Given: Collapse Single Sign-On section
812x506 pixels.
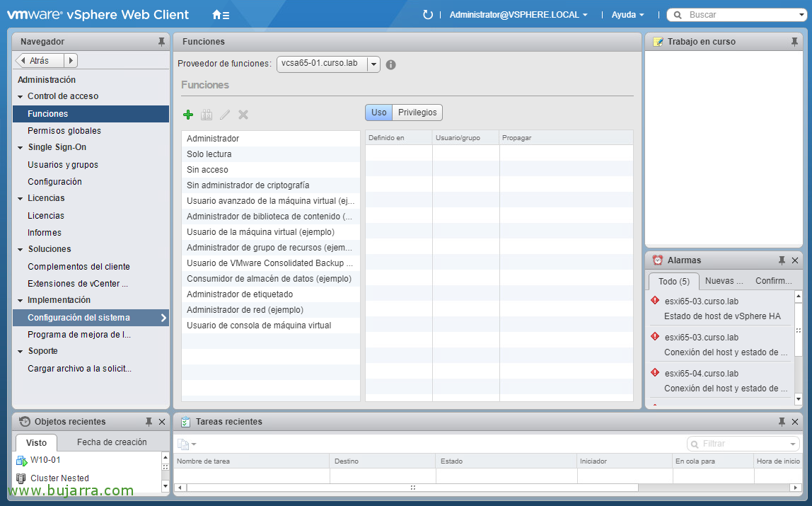Looking at the screenshot, I should click(x=21, y=148).
